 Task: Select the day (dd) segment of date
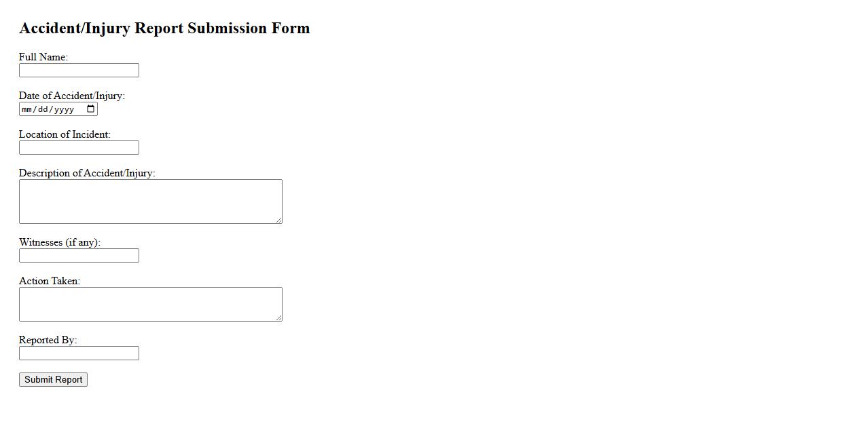point(43,109)
